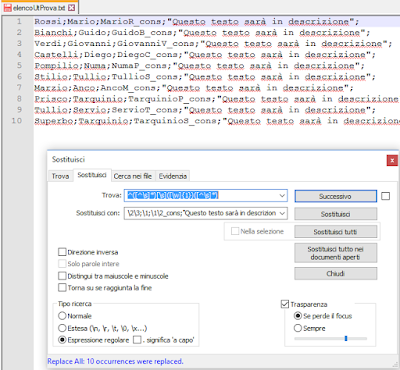Tick the checkbox beside the Successivo button
The image size is (400, 370).
coord(385,196)
